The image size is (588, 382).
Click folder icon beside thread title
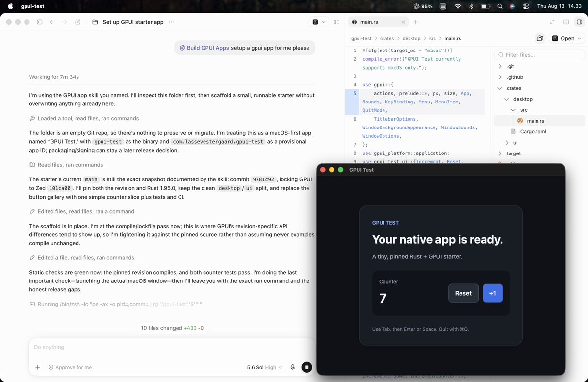[x=95, y=22]
